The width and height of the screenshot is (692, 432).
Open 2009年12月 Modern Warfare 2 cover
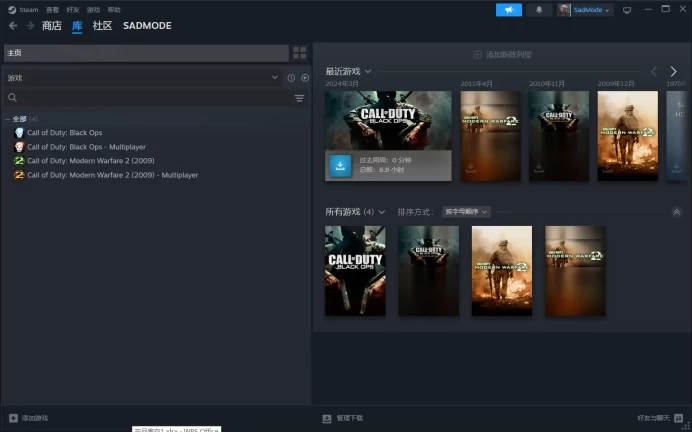click(x=628, y=136)
